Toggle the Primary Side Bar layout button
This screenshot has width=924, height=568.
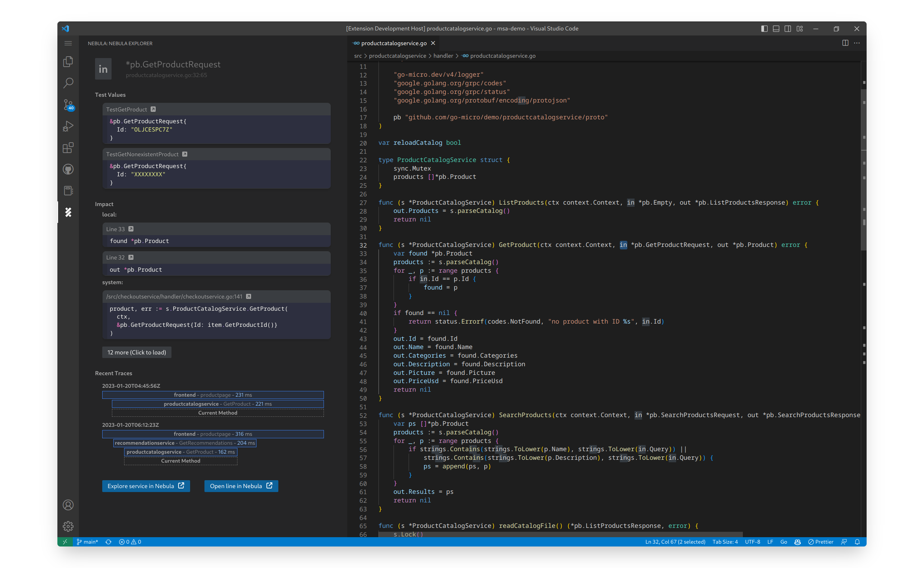pyautogui.click(x=764, y=29)
